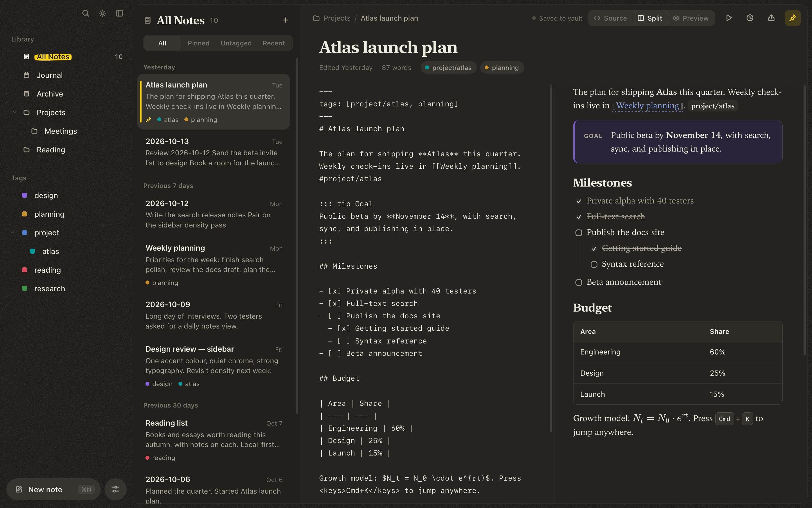This screenshot has height=508, width=812.
Task: Collapse sidebar with panel icon
Action: (120, 14)
